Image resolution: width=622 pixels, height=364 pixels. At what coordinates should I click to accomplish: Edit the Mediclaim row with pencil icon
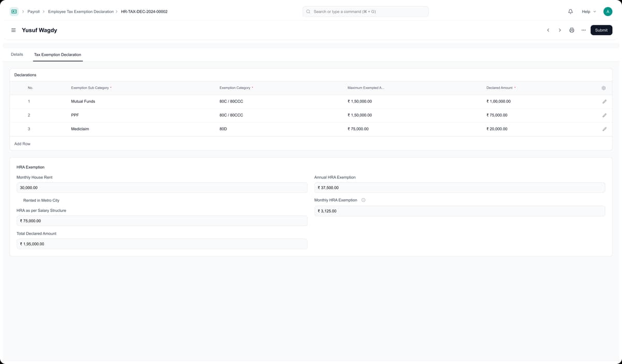pyautogui.click(x=604, y=129)
